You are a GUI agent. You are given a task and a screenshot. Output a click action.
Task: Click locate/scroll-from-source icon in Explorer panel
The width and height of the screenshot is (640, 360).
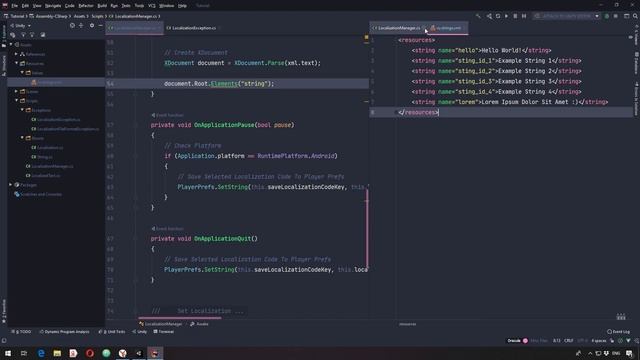click(x=72, y=25)
